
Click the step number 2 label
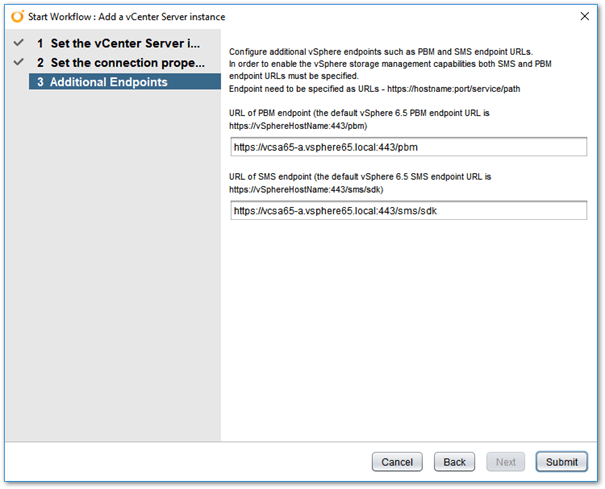[40, 63]
